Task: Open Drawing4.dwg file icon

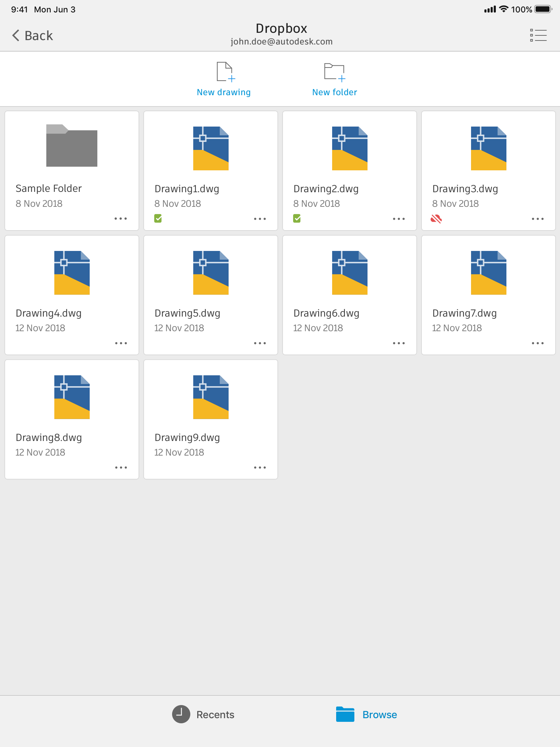Action: click(72, 272)
